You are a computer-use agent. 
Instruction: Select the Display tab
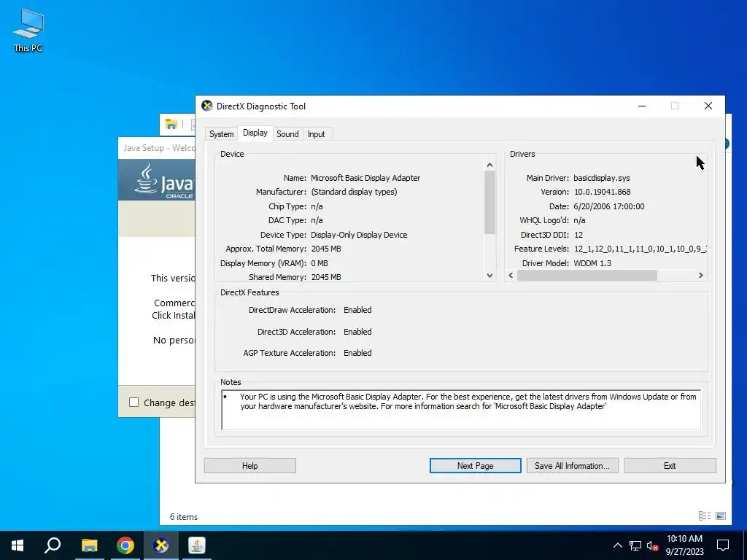pos(255,133)
